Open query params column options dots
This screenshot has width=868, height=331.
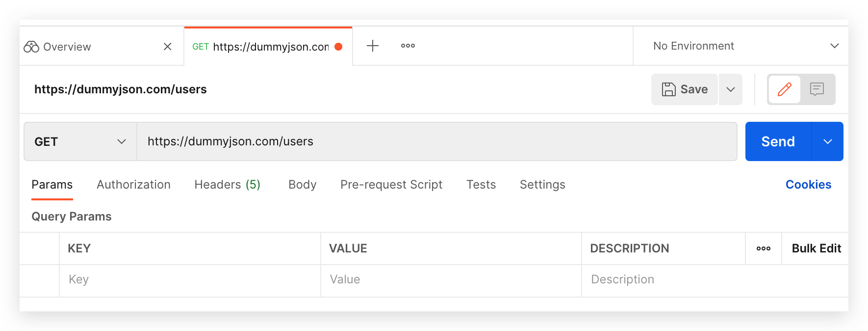tap(763, 248)
